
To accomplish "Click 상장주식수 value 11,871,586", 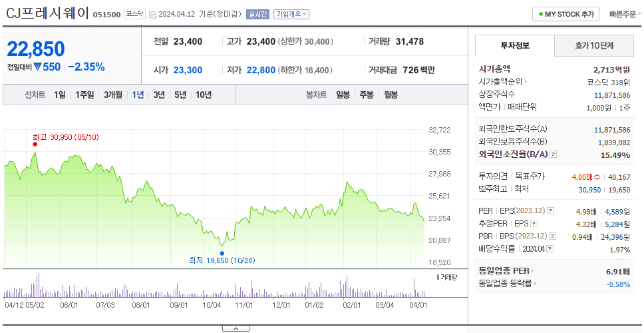I will coord(612,95).
